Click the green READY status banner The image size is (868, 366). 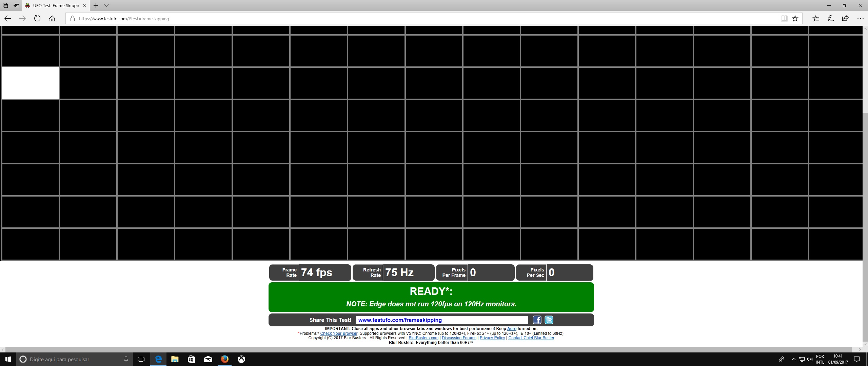[x=431, y=297]
